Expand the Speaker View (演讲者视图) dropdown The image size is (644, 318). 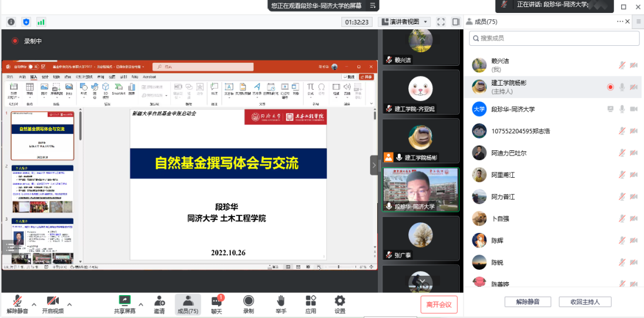pos(405,22)
